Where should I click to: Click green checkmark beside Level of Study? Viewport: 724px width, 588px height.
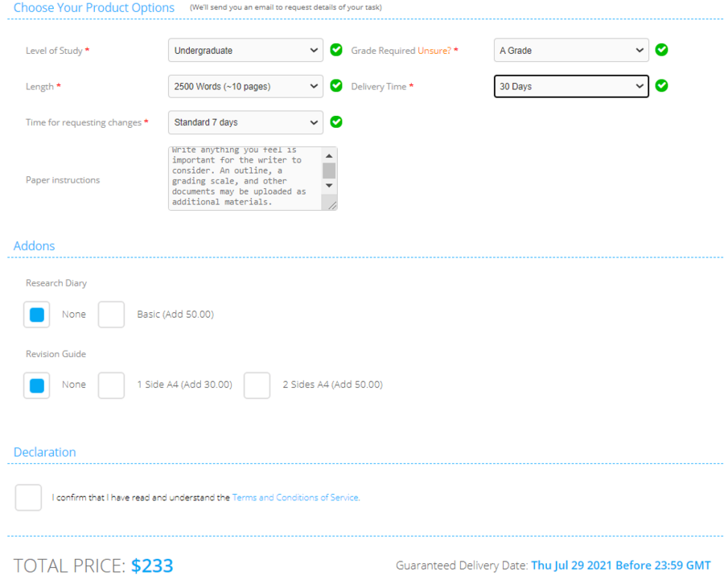(x=336, y=50)
